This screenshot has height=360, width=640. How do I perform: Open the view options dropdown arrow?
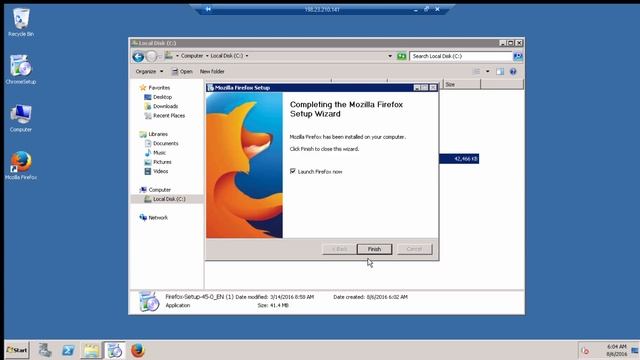pos(487,71)
